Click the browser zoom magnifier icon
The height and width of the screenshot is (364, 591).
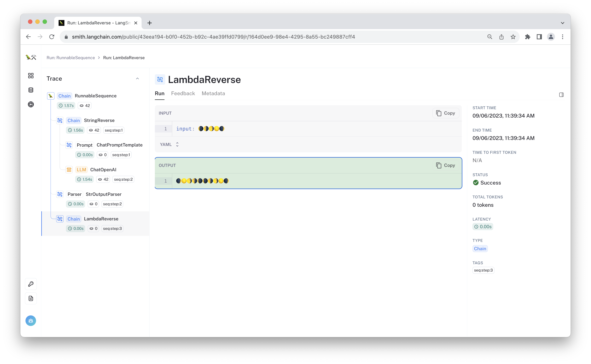(490, 37)
